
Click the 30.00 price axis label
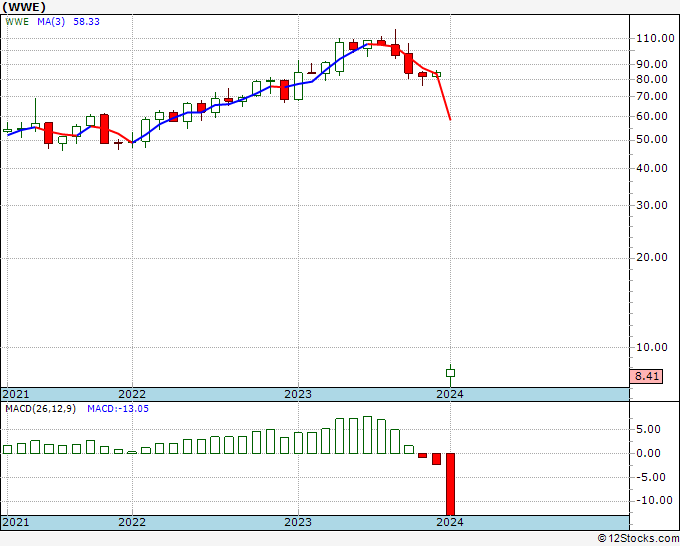[651, 205]
